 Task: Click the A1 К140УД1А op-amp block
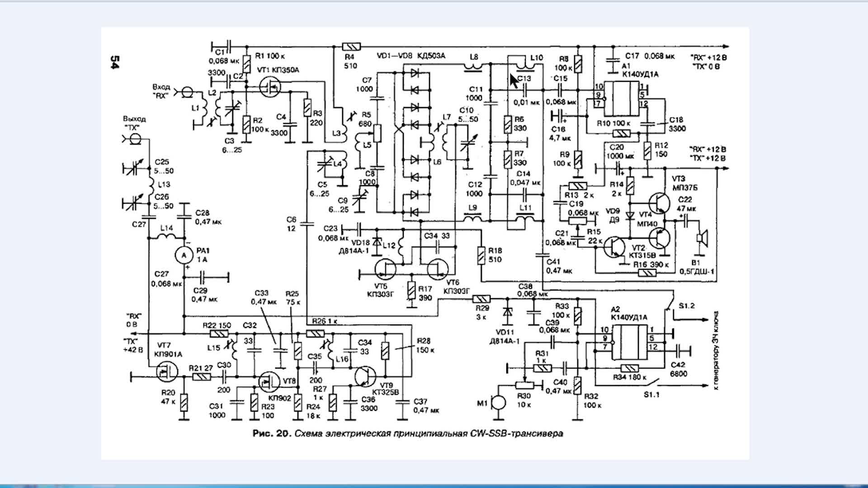pos(621,99)
